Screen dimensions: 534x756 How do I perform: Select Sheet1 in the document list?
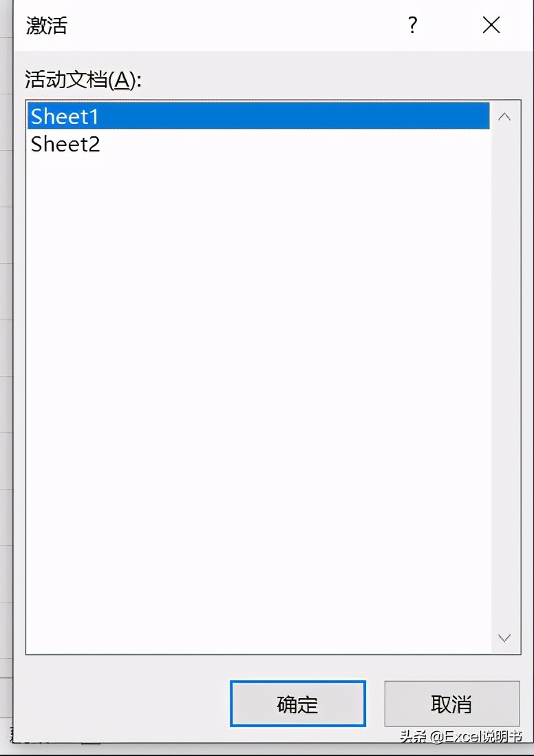(65, 116)
